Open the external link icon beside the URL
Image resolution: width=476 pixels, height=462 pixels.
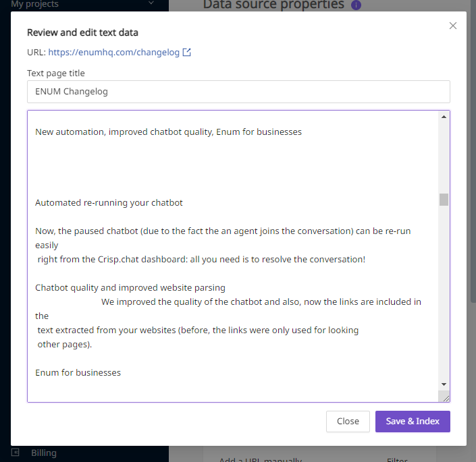(187, 52)
